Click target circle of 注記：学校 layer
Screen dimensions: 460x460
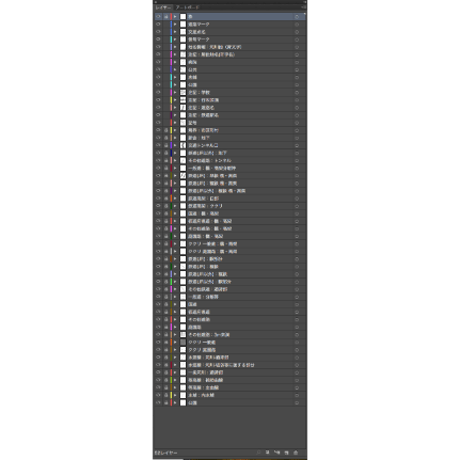click(297, 92)
